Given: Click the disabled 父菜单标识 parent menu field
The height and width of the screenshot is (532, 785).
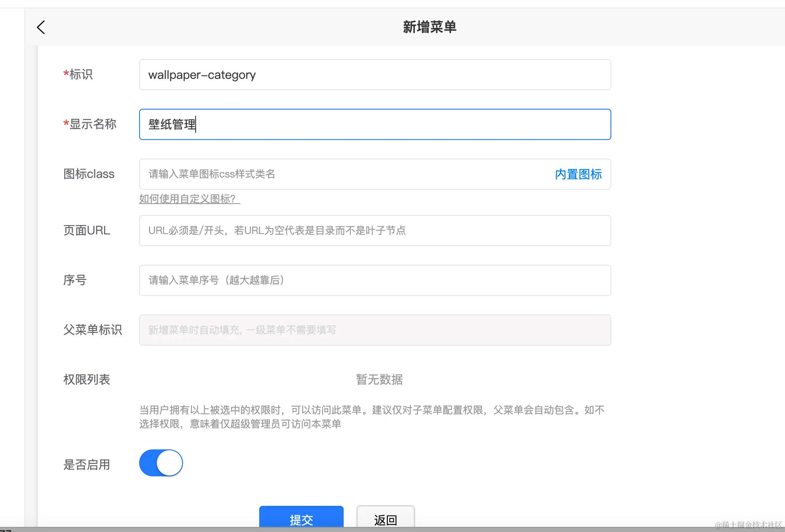Looking at the screenshot, I should 374,330.
